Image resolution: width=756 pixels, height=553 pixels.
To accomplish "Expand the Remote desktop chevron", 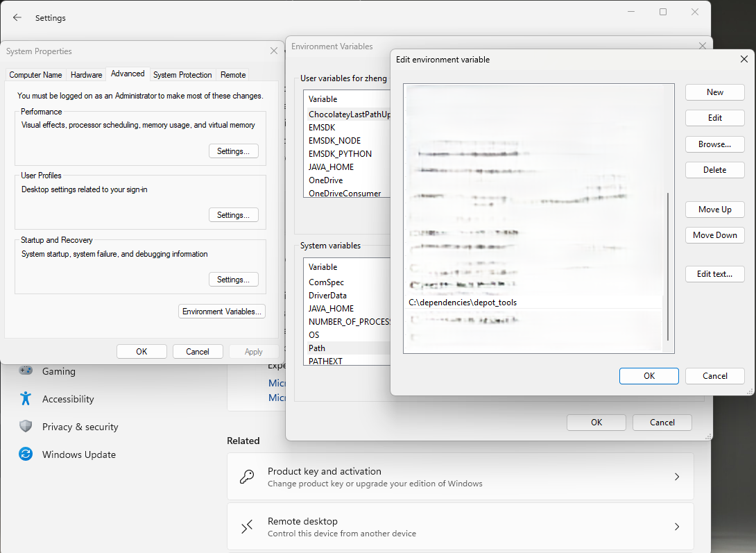I will coord(677,527).
